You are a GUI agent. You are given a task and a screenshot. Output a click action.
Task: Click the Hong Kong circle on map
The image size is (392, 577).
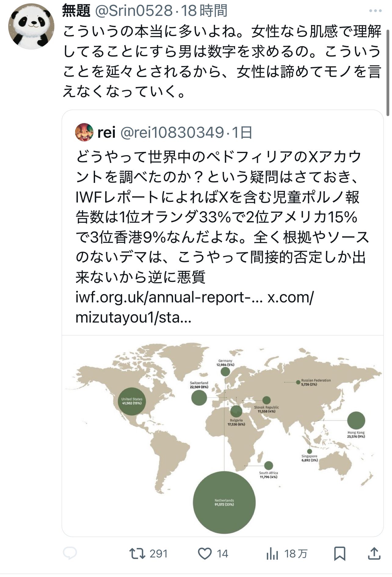(356, 420)
